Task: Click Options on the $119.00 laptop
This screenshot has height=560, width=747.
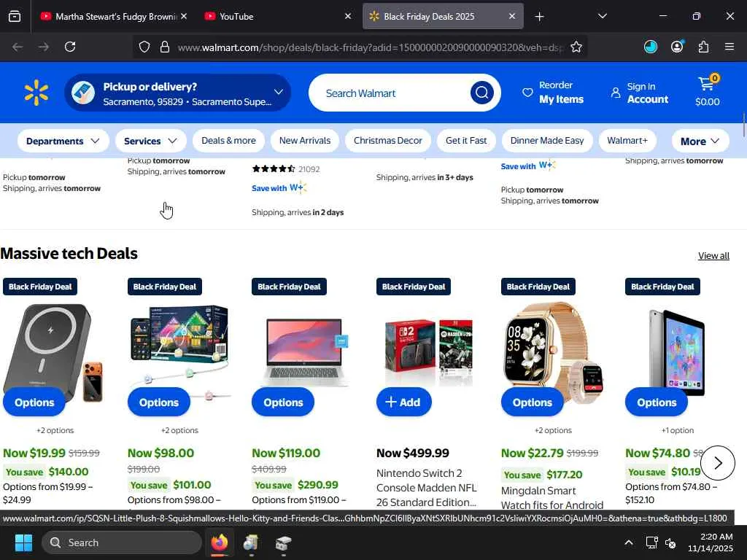Action: [x=283, y=402]
